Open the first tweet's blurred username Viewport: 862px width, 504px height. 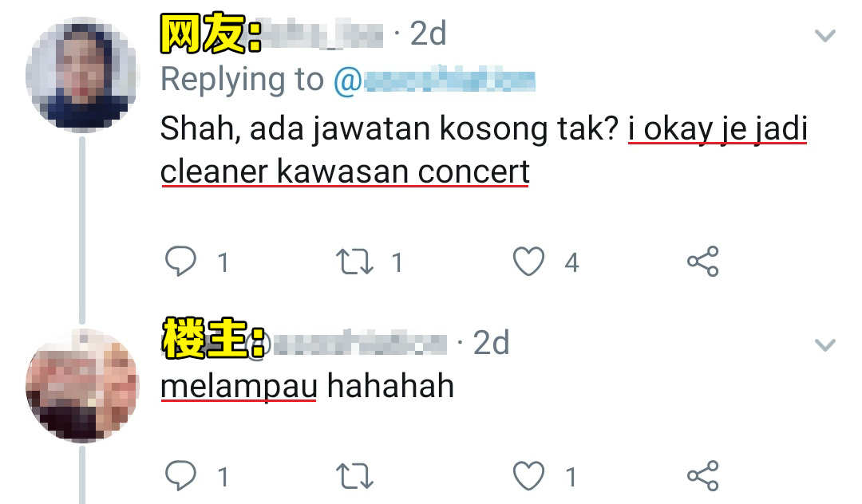322,34
